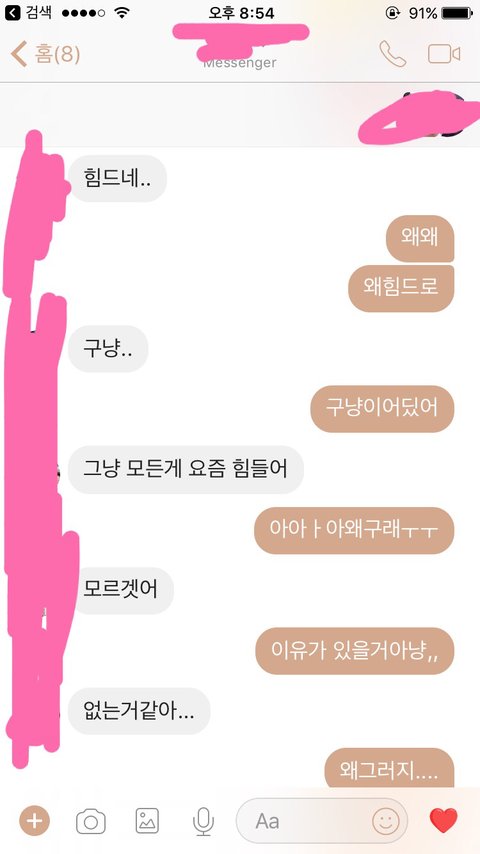Screen dimensions: 480x854
Task: Tap the 없는거같아... message bubble
Action: pos(139,711)
